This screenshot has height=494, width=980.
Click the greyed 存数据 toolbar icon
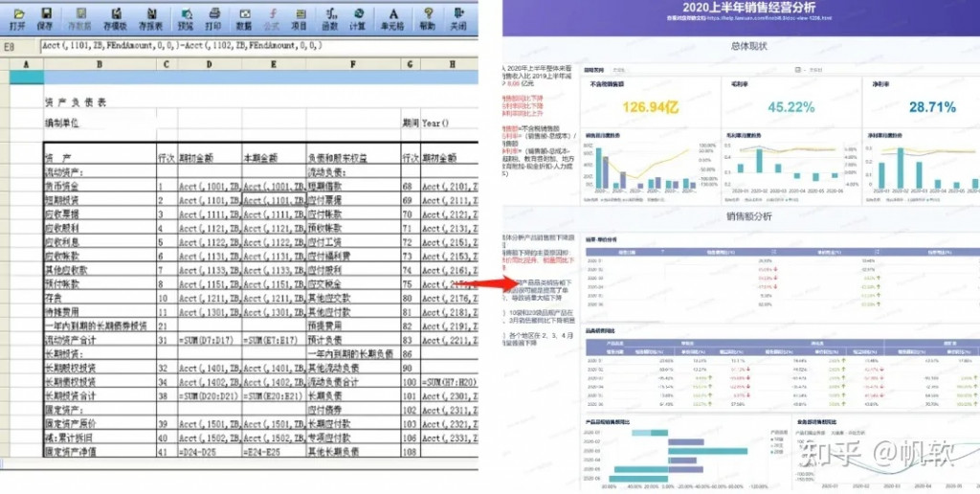tap(80, 19)
